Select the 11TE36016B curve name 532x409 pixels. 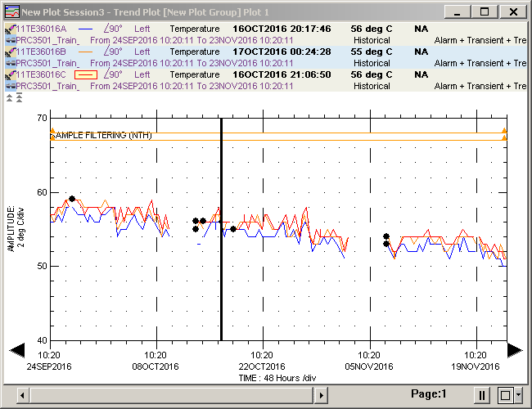[41, 52]
